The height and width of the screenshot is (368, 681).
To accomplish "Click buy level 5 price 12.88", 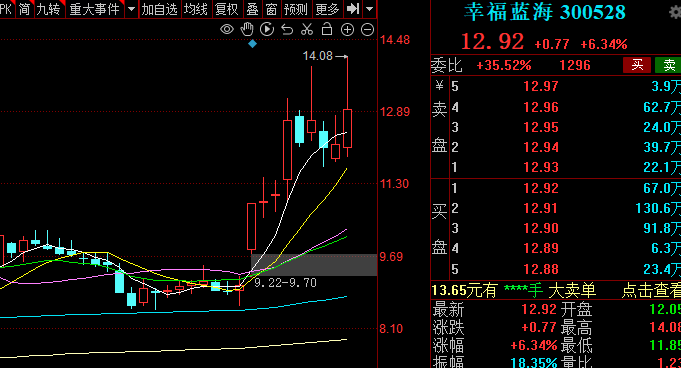I will click(541, 269).
